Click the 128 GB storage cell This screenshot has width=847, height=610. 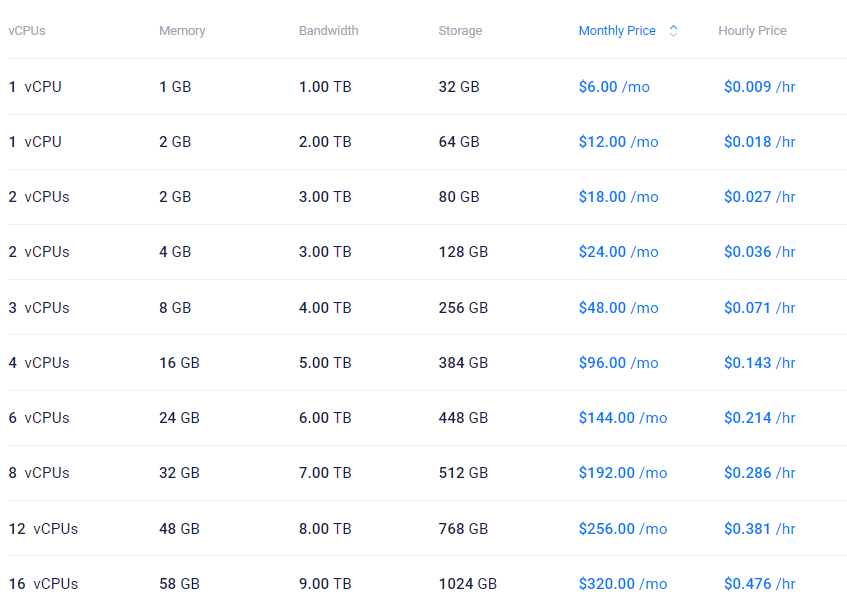pos(463,252)
